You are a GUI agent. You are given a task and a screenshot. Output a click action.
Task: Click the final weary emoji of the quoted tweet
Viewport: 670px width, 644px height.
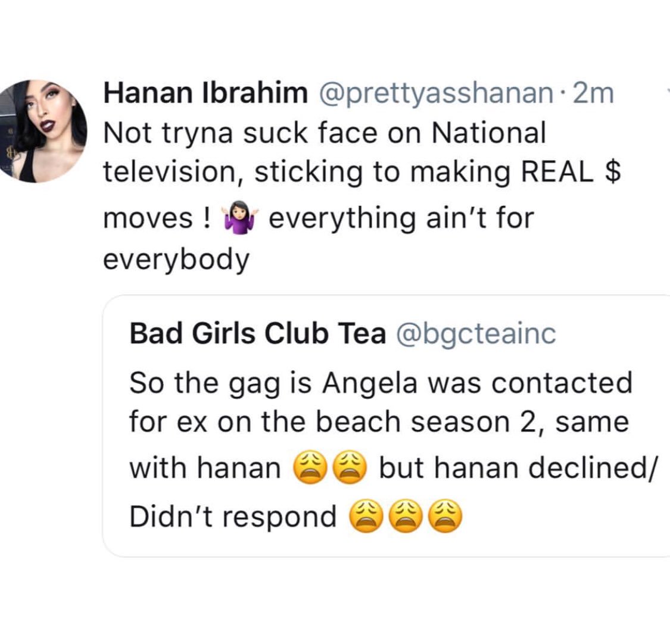445,516
